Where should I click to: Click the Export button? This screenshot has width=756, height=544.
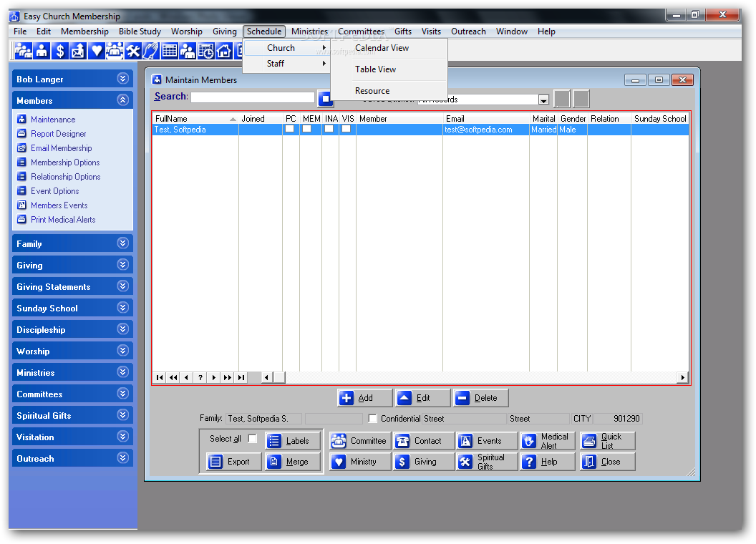click(234, 462)
